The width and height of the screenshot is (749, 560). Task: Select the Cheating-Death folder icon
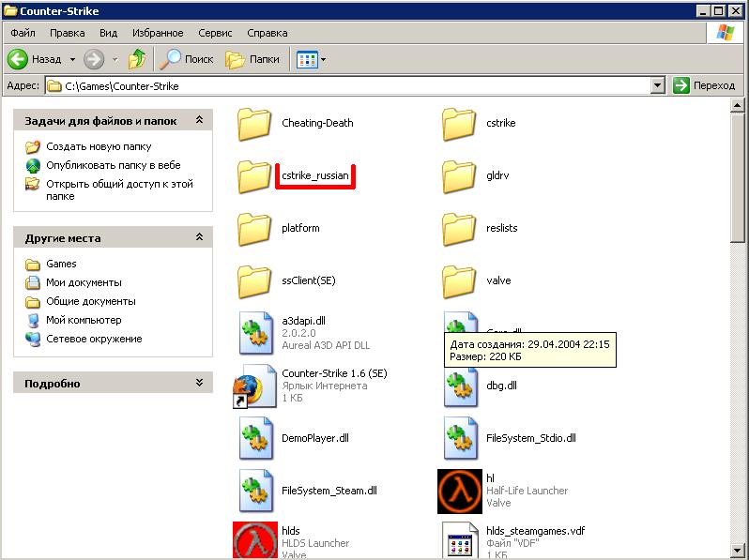(x=254, y=124)
